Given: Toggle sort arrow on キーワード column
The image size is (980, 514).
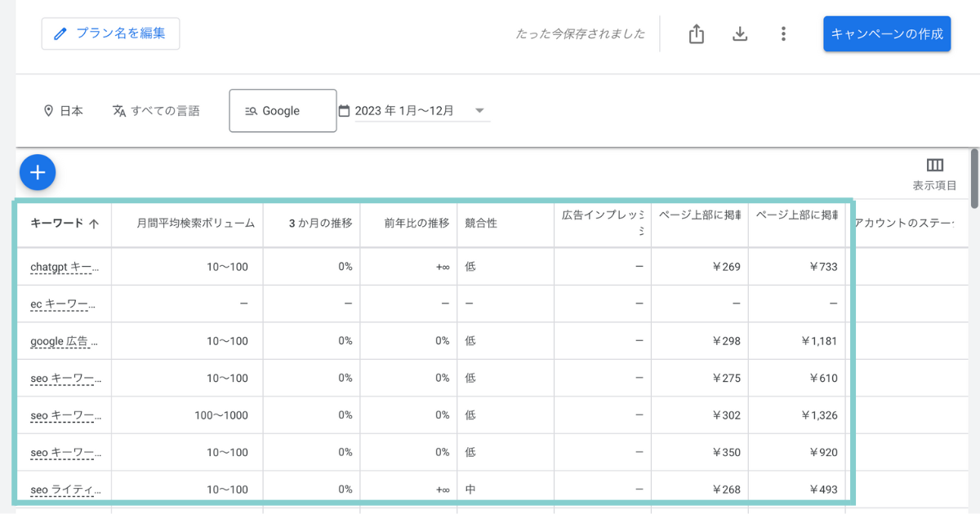Looking at the screenshot, I should pyautogui.click(x=94, y=224).
